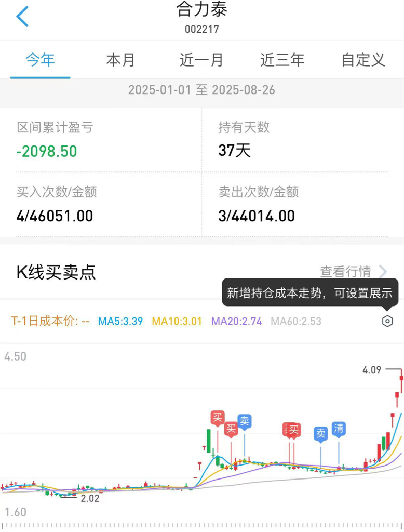
Task: Tap the 1.60 axis label
Action: (x=15, y=512)
